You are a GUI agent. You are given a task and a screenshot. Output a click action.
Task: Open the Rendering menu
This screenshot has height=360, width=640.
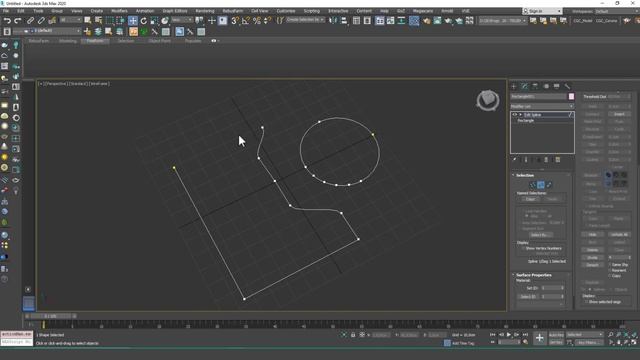[x=205, y=11]
